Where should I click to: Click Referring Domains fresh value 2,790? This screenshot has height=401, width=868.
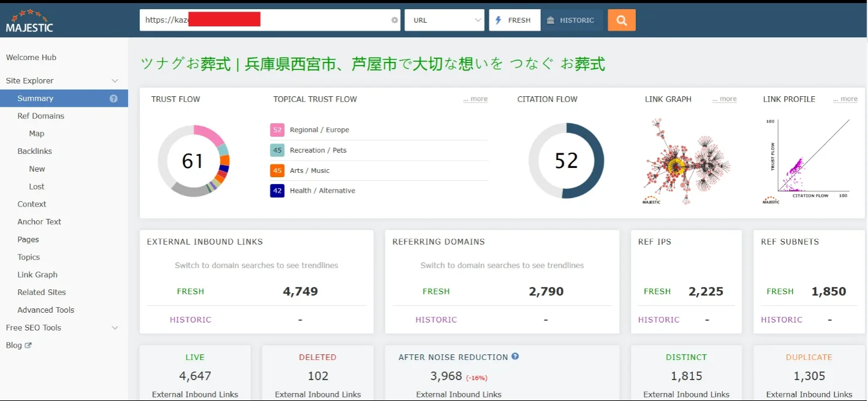point(546,291)
